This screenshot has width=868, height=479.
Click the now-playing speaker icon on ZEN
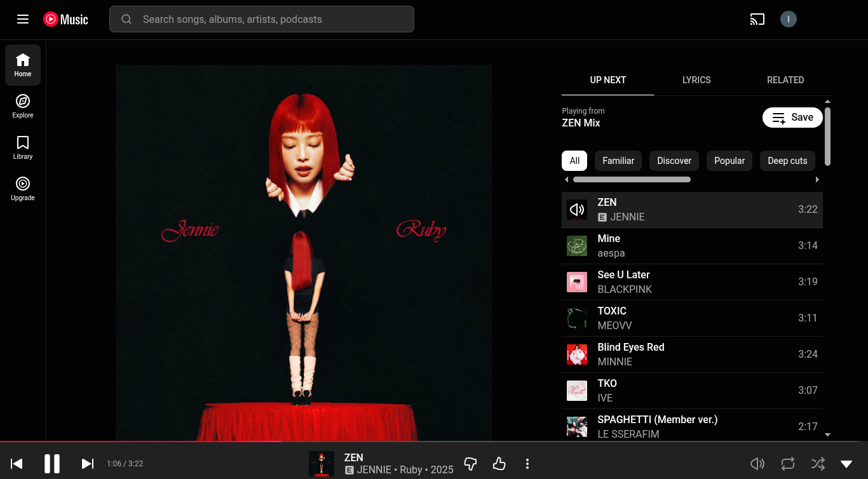pos(577,210)
